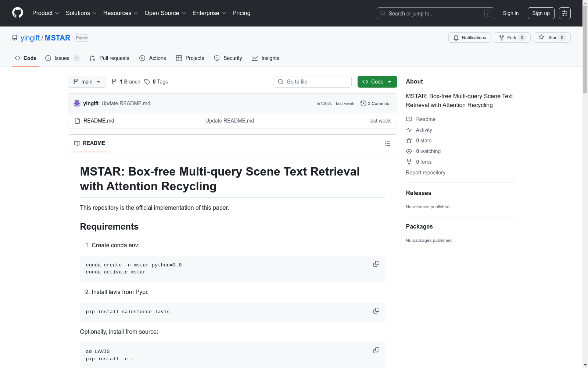The image size is (588, 368).
Task: Copy the conda create code block
Action: coord(376,264)
